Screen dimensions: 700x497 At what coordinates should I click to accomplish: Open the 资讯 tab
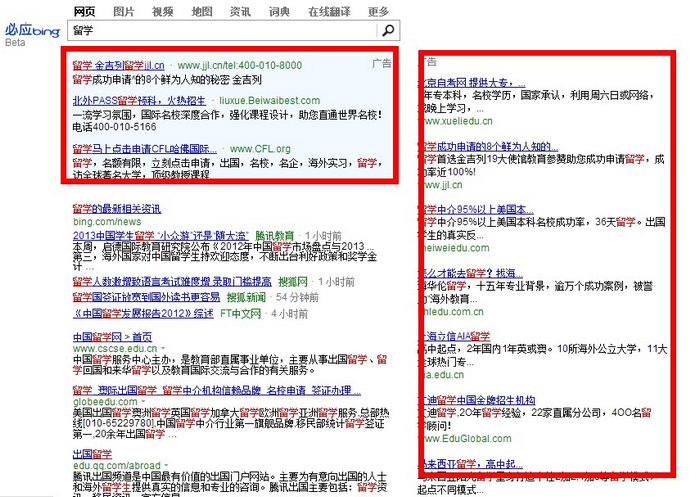point(240,12)
